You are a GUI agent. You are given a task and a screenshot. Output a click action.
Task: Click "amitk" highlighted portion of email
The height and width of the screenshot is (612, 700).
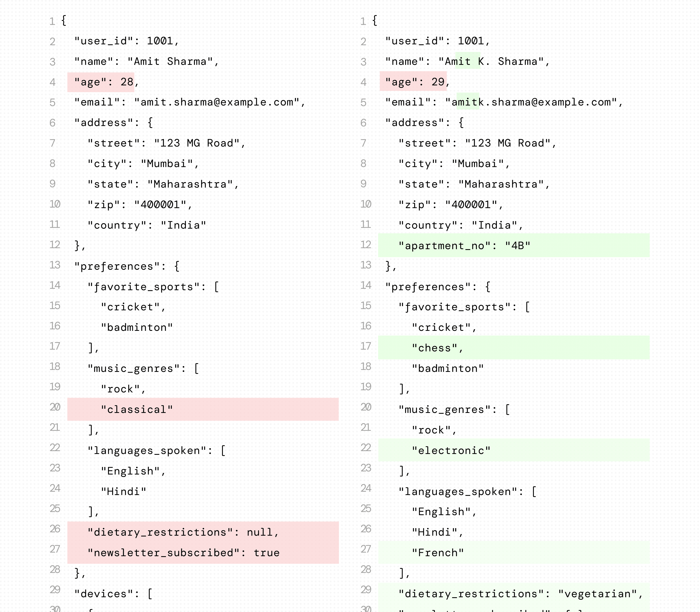pyautogui.click(x=468, y=101)
